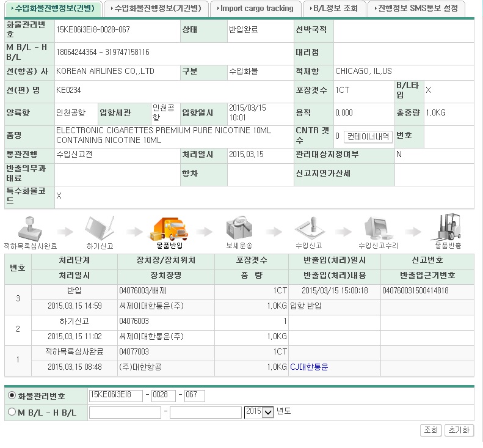The image size is (483, 448).
Task: Open the CJ대한통운 link
Action: pyautogui.click(x=309, y=367)
